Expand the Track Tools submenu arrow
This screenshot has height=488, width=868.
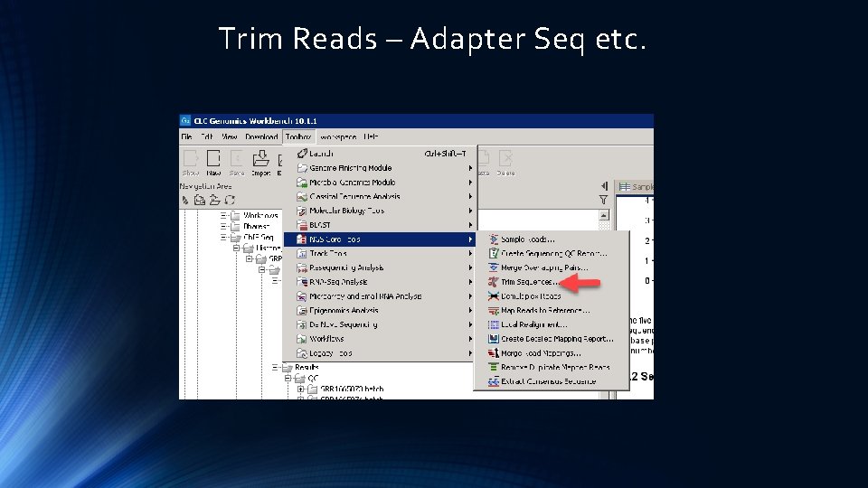coord(470,253)
